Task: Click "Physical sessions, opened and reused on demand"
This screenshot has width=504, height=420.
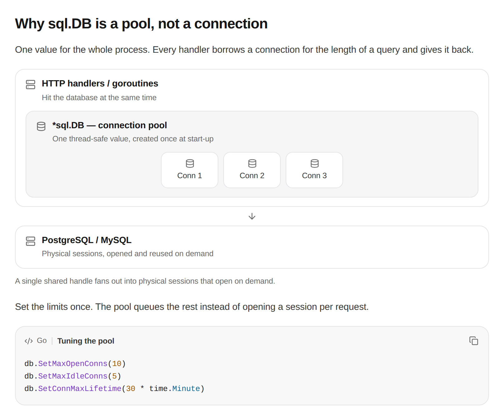Action: click(128, 254)
